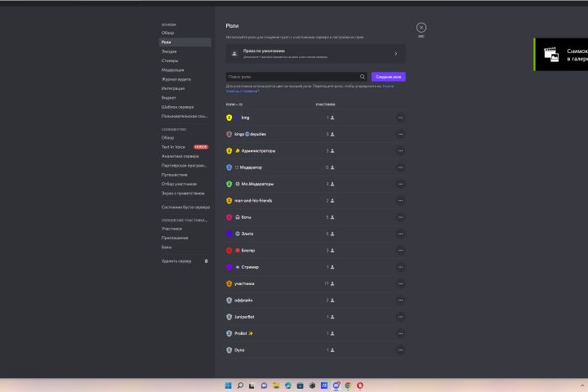The height and width of the screenshot is (392, 588).
Task: Open Opera browser from the taskbar
Action: [x=360, y=385]
